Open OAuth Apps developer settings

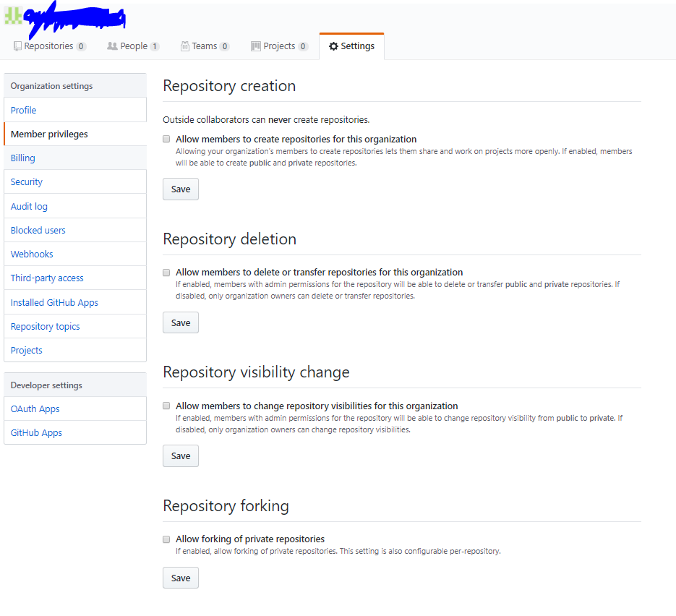pos(75,408)
